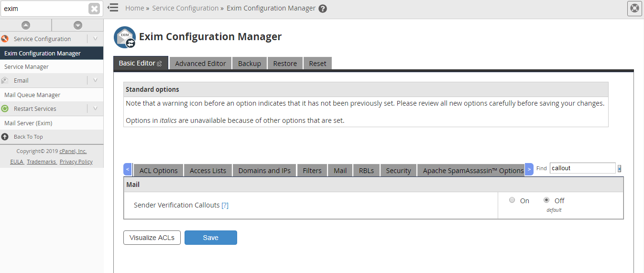Image resolution: width=644 pixels, height=273 pixels.
Task: Clear the exim search box
Action: 94,9
